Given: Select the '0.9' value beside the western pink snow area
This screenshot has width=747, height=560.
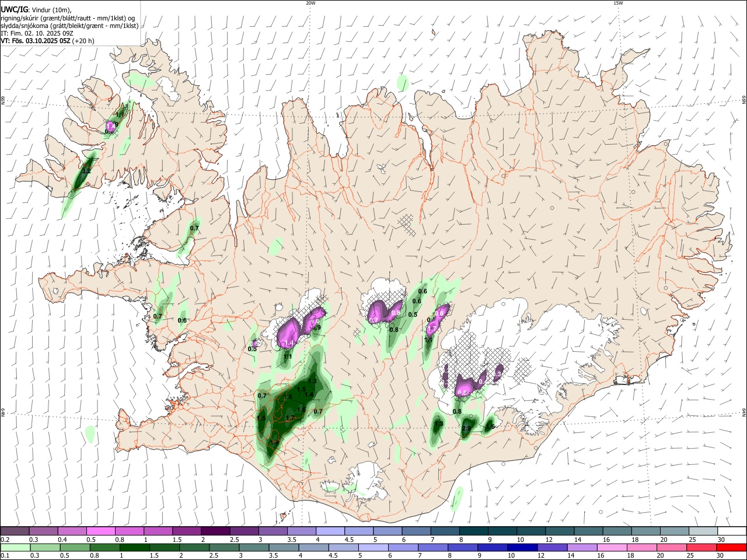Looking at the screenshot, I should pyautogui.click(x=317, y=328).
